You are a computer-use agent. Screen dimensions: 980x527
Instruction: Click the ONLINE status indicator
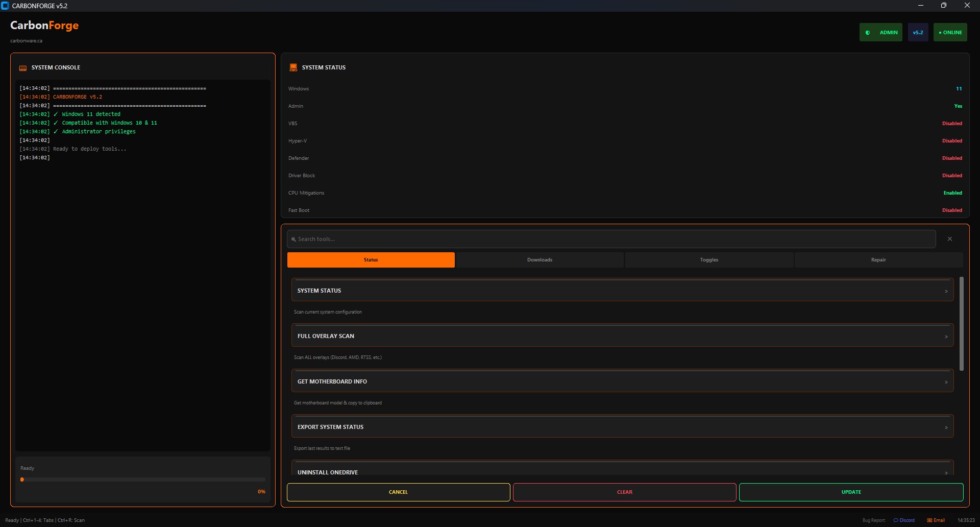(950, 32)
